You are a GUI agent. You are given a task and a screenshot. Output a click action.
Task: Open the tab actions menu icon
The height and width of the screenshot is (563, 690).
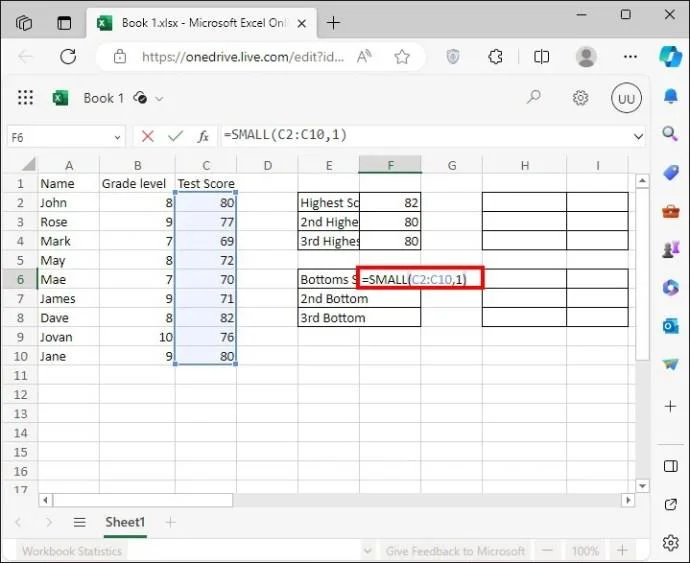64,23
